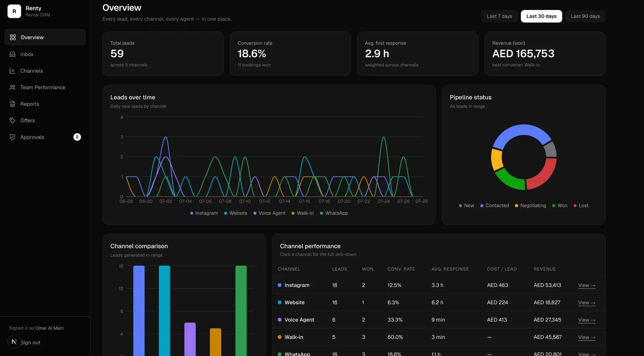Select the Last 7 days range
The width and height of the screenshot is (644, 356).
(x=499, y=16)
